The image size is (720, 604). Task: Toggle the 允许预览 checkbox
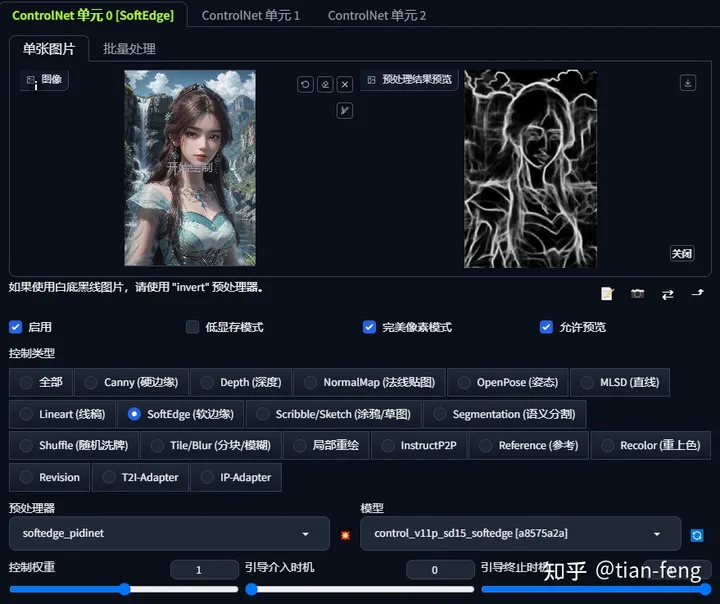[x=546, y=327]
